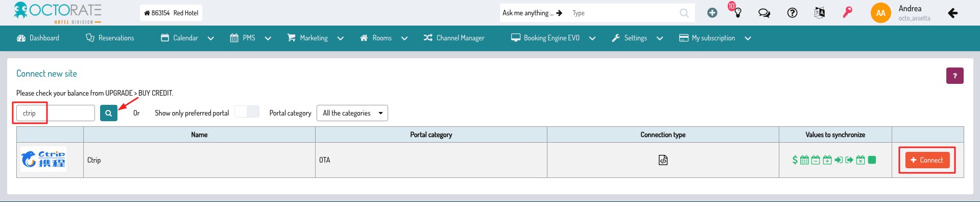Click the help question mark circle icon
Viewport: 980px width, 202px height.
792,13
